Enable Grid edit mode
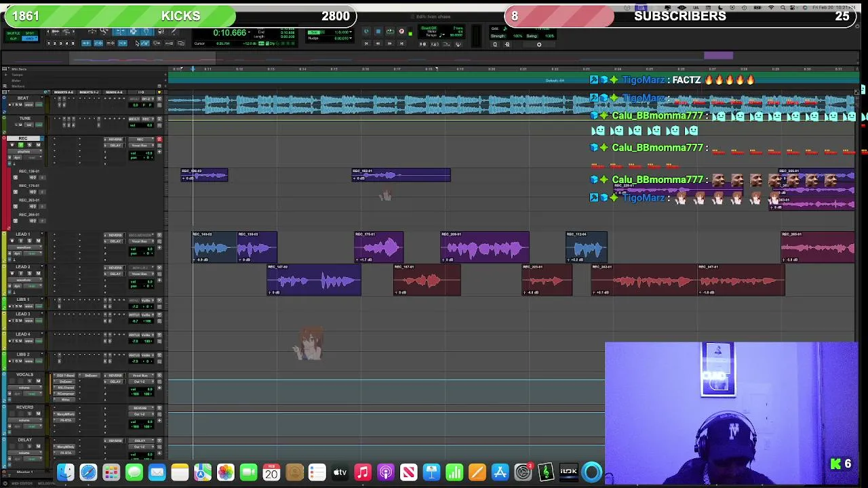 pos(30,39)
